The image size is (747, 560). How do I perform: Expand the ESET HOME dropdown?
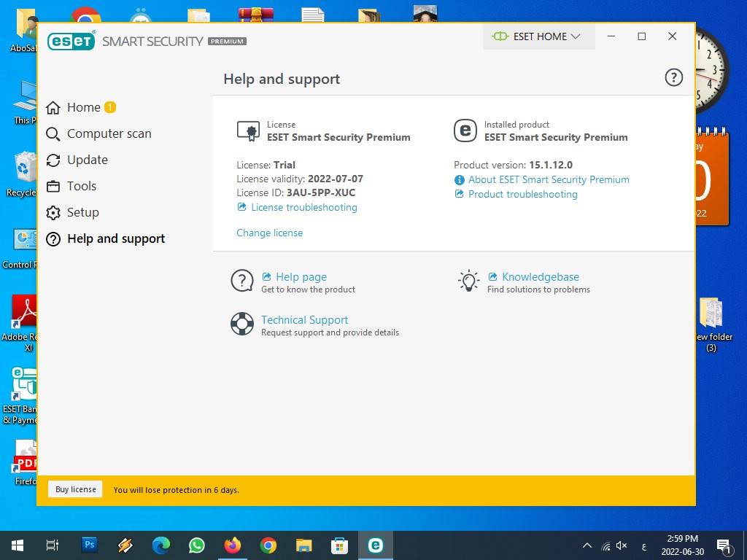click(538, 36)
